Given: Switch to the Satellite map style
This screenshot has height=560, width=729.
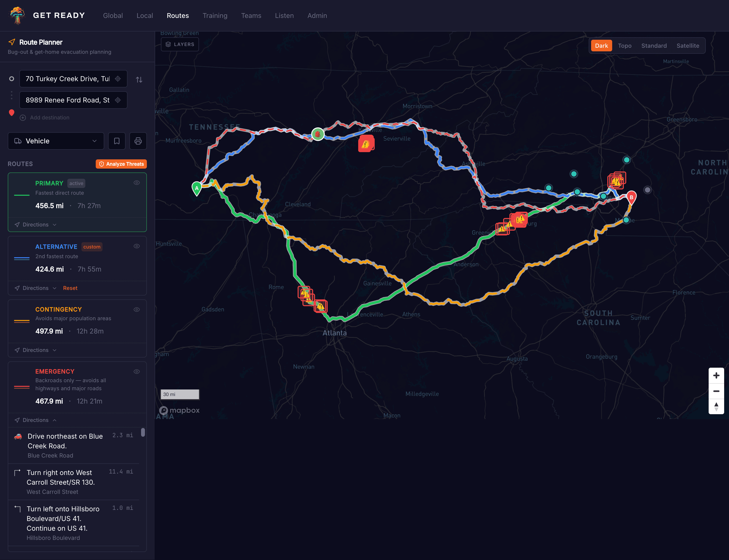Looking at the screenshot, I should click(x=688, y=46).
